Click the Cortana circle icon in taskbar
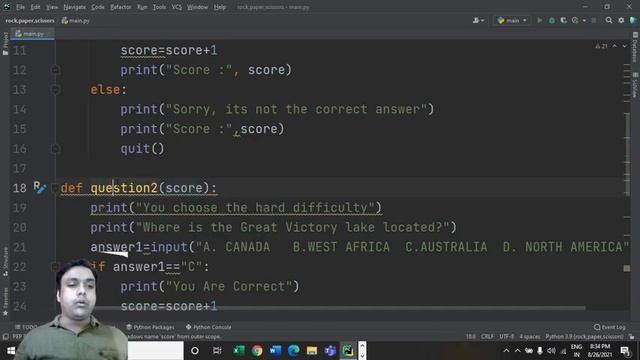This screenshot has height=360, width=640. tap(195, 351)
